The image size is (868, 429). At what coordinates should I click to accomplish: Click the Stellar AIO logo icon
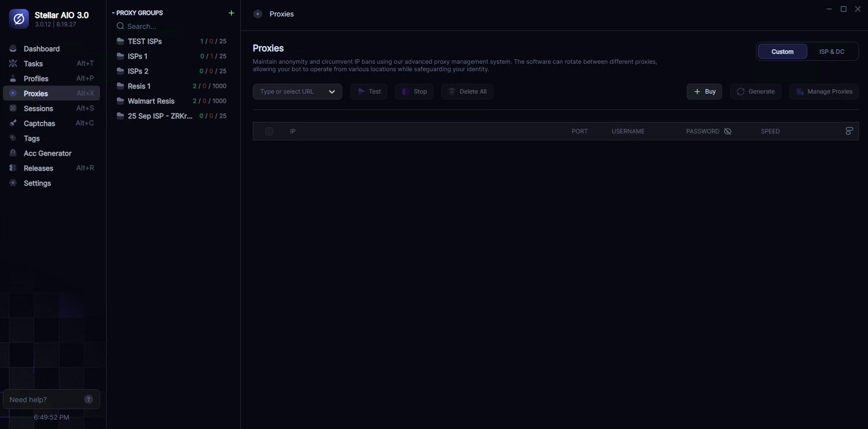(x=19, y=19)
